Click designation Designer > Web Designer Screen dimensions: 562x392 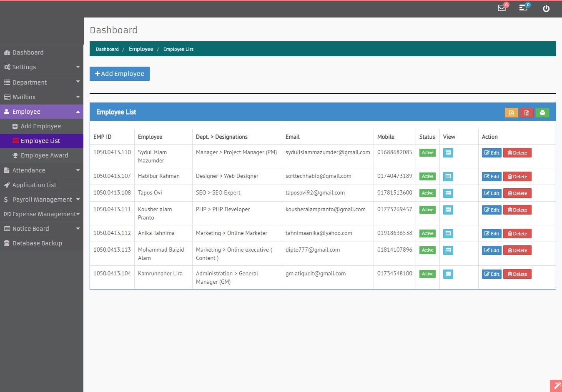[227, 176]
